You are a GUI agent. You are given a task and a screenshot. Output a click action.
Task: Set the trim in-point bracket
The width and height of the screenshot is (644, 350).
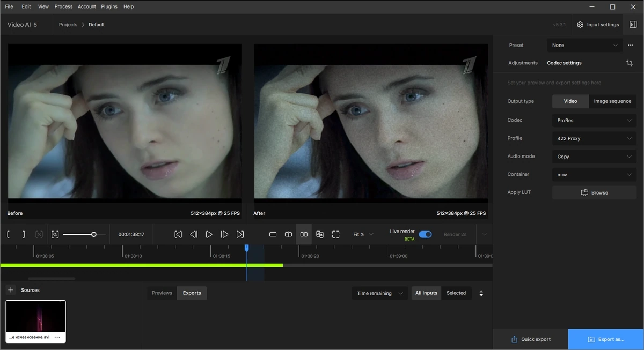pyautogui.click(x=9, y=234)
